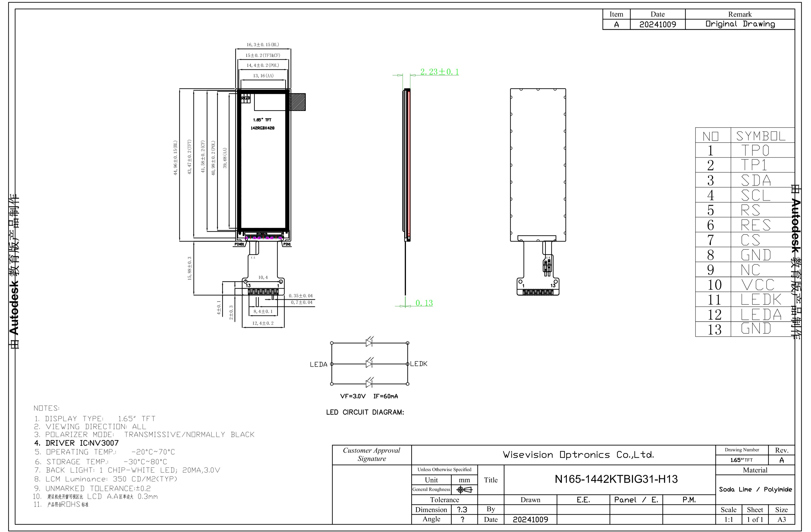The image size is (811, 532).
Task: Click the NOTES: heading
Action: tap(47, 408)
